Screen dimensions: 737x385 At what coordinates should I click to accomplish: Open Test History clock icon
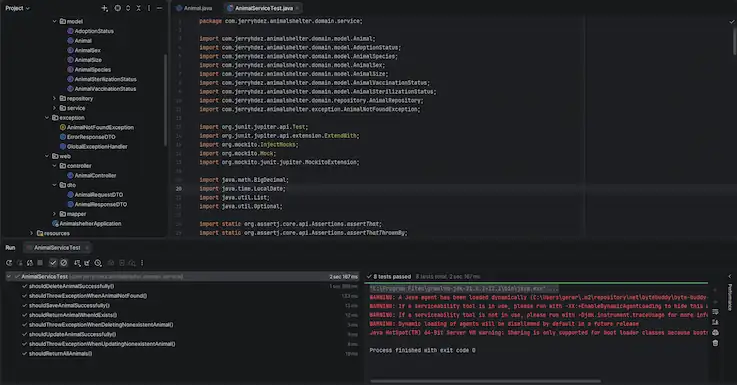[98, 263]
